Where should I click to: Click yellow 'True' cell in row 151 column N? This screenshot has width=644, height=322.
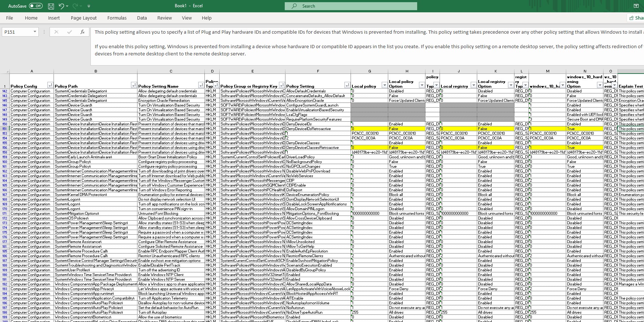pyautogui.click(x=585, y=129)
